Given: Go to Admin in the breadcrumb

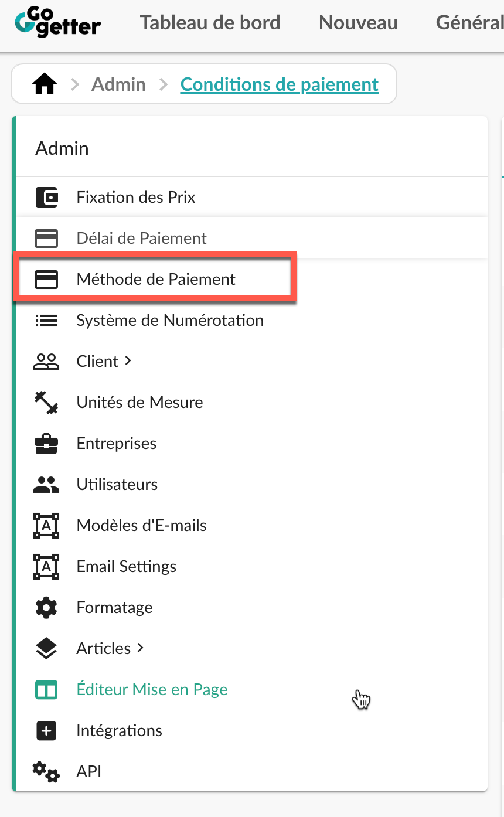Looking at the screenshot, I should pos(118,84).
